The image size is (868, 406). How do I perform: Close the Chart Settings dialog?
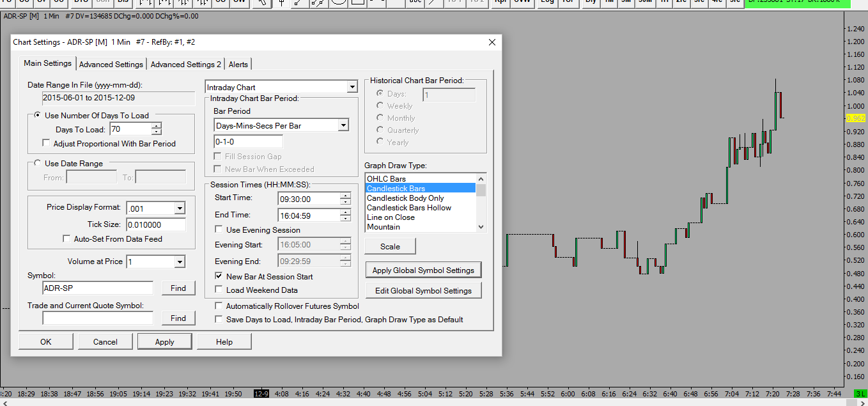tap(492, 42)
